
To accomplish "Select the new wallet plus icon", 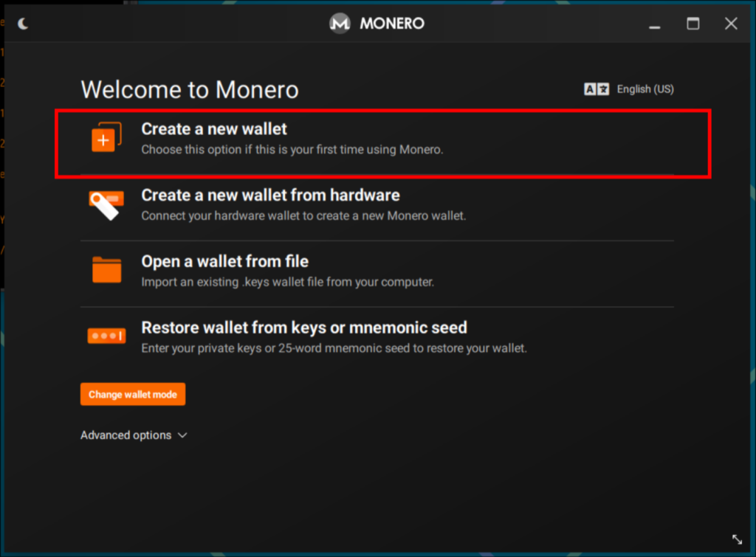I will point(106,136).
